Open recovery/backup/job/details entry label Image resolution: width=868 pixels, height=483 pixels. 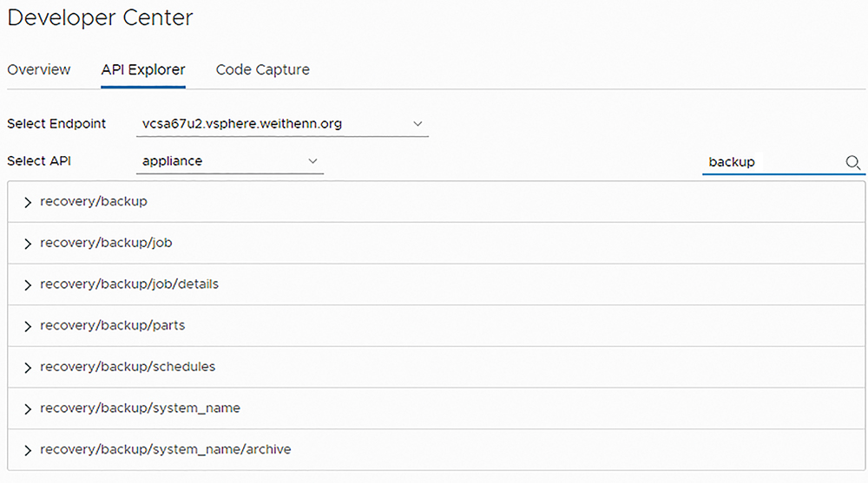point(129,284)
